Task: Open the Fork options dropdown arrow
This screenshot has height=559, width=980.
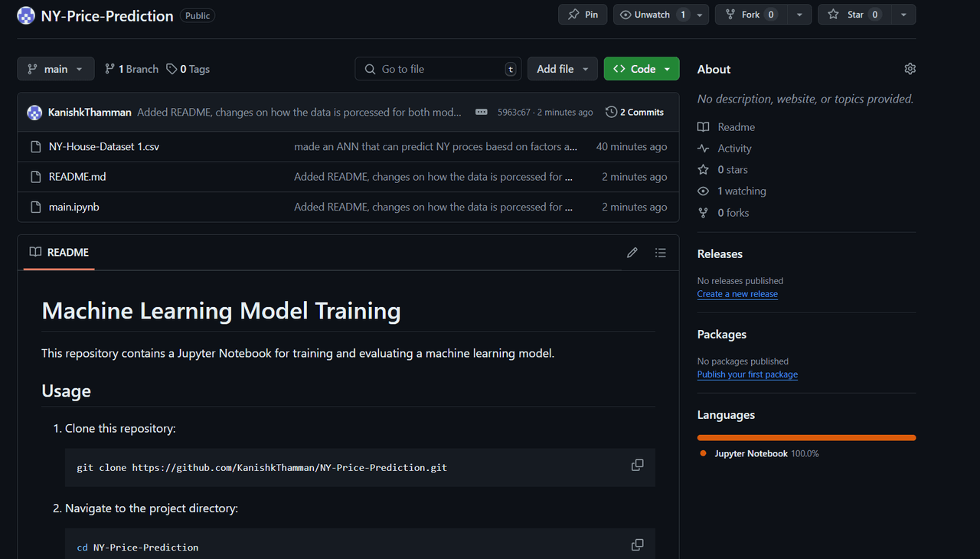Action: point(799,15)
